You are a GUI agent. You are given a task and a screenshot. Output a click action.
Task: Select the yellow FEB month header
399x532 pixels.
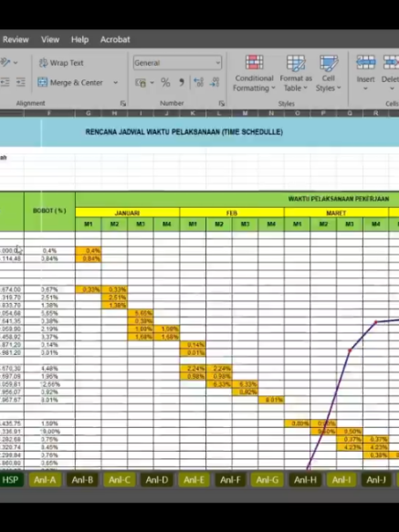point(232,213)
